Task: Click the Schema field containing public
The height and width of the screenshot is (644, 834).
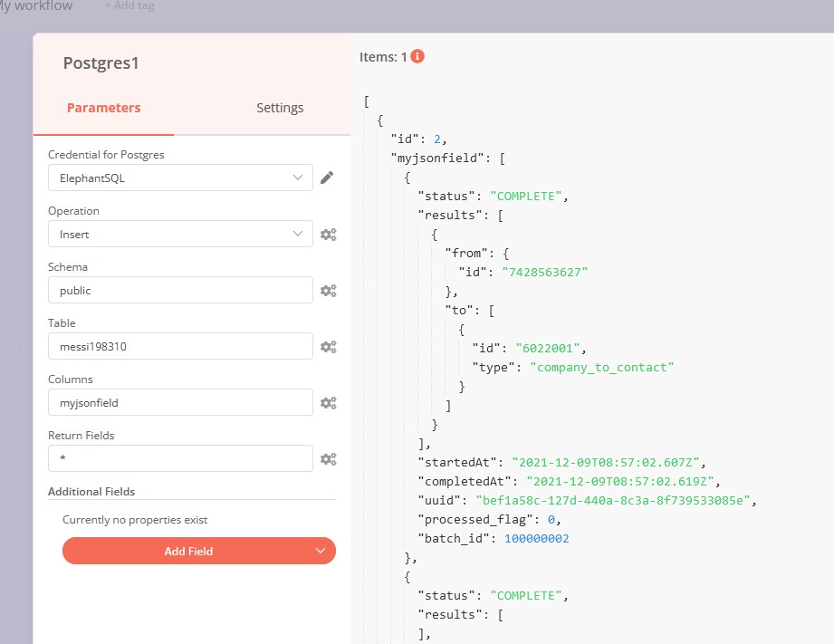Action: click(x=180, y=291)
